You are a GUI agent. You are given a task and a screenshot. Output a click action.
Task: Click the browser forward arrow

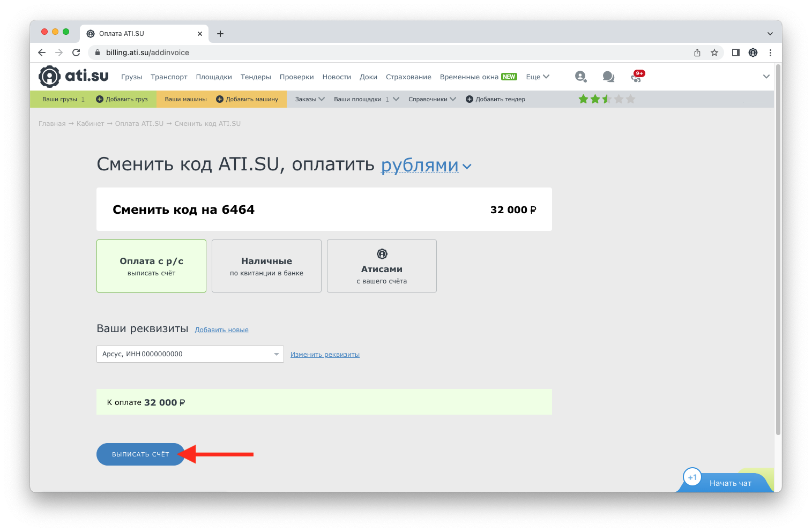coord(59,53)
